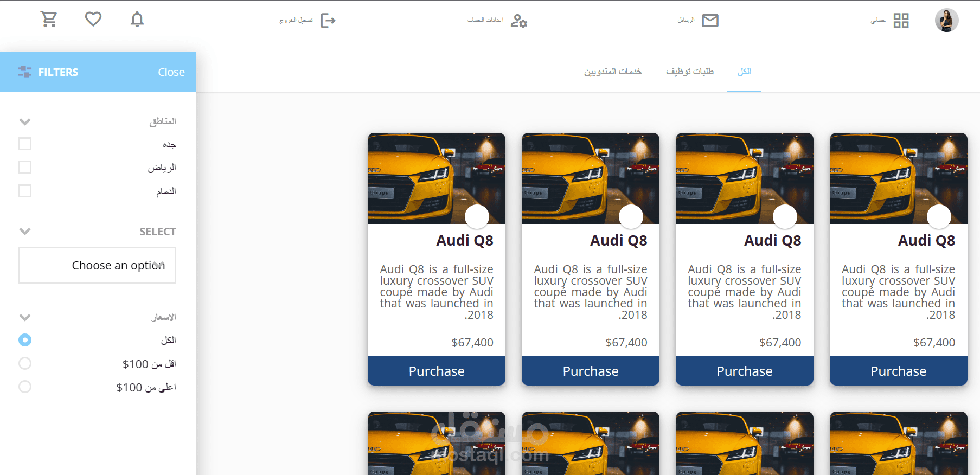Click white circle badge on second card

click(x=631, y=217)
